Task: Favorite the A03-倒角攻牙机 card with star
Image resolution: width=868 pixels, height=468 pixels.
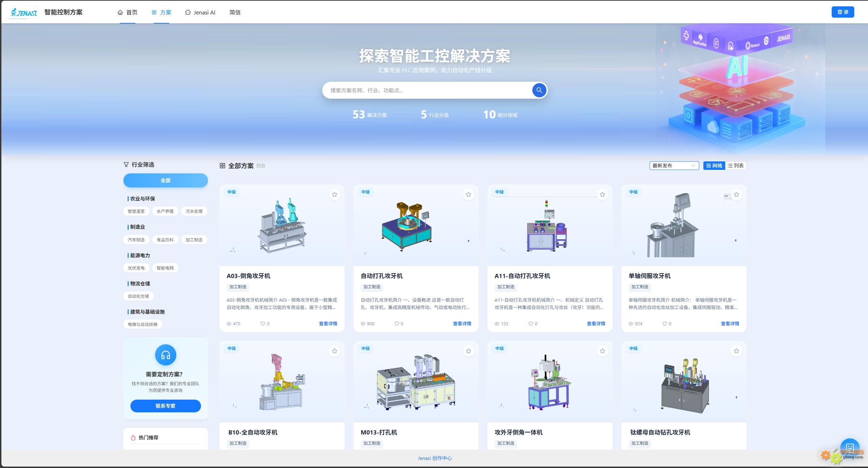Action: [x=334, y=195]
